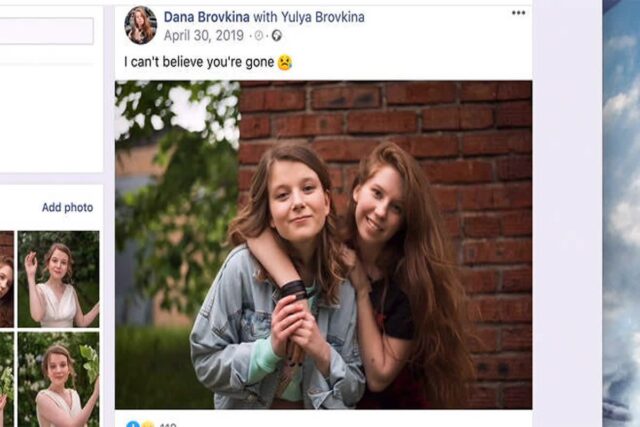
Task: Click the post text "I can't believe you're gone"
Action: pos(199,62)
